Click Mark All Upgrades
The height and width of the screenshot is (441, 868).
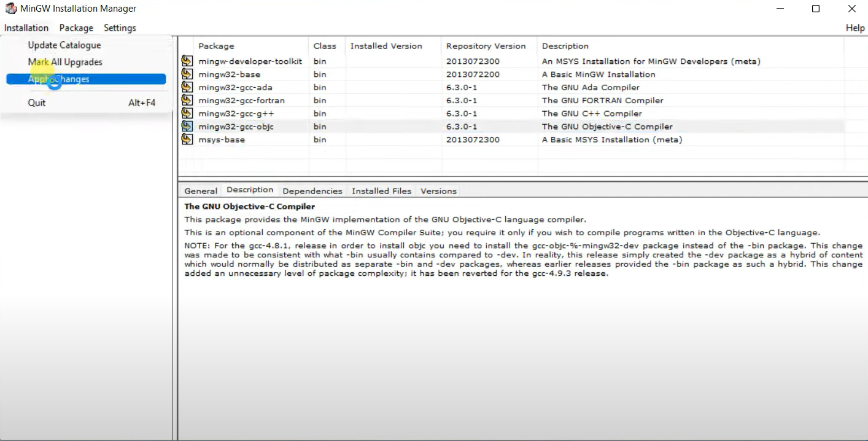coord(65,62)
